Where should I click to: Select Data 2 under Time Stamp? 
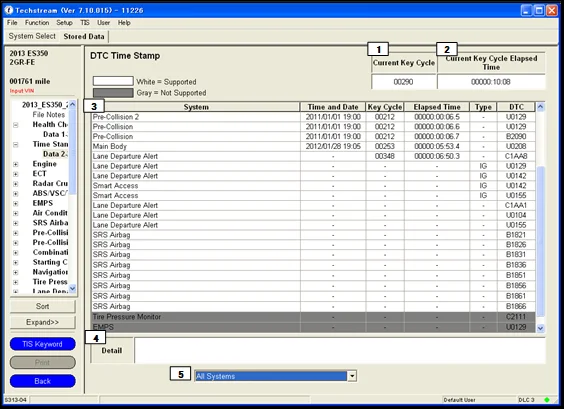coord(55,154)
